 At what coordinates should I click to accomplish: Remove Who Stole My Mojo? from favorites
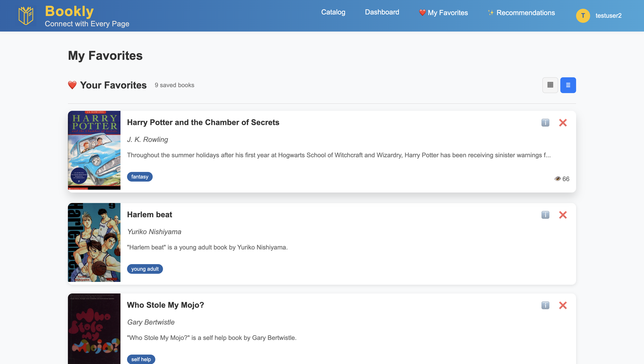tap(563, 305)
